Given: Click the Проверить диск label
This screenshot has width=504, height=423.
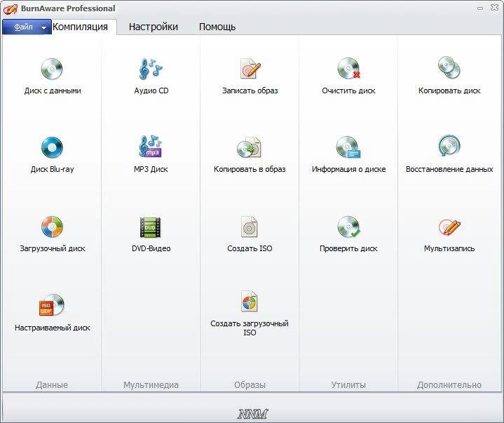Looking at the screenshot, I should pos(348,248).
